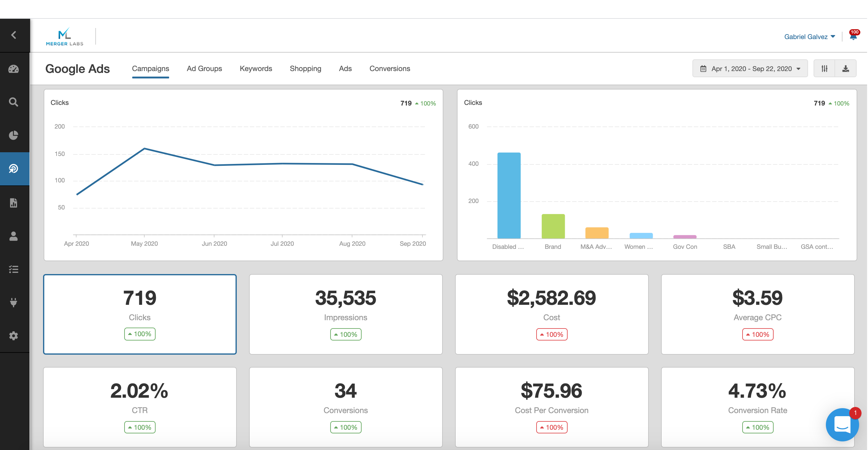
Task: Switch to the Ad Groups tab
Action: pos(204,68)
